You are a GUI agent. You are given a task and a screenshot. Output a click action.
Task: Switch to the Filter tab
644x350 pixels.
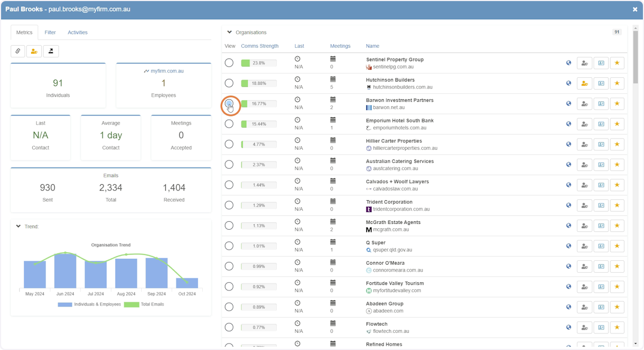(50, 32)
